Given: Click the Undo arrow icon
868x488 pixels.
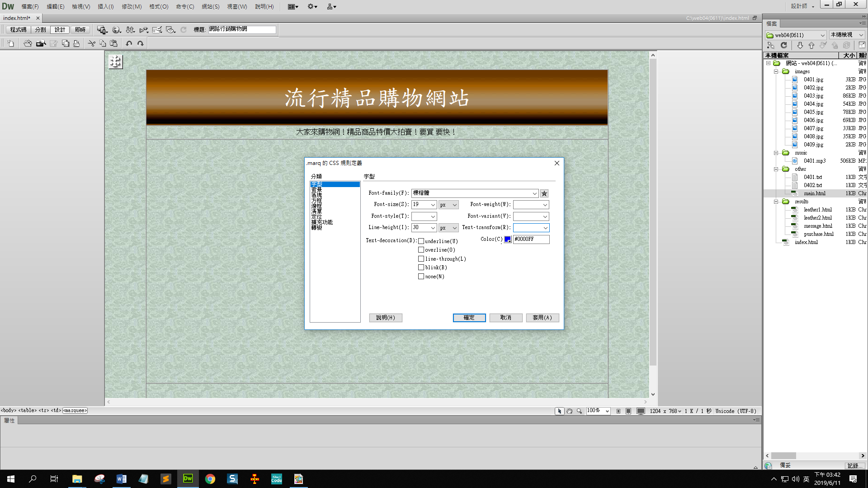Looking at the screenshot, I should [x=129, y=43].
